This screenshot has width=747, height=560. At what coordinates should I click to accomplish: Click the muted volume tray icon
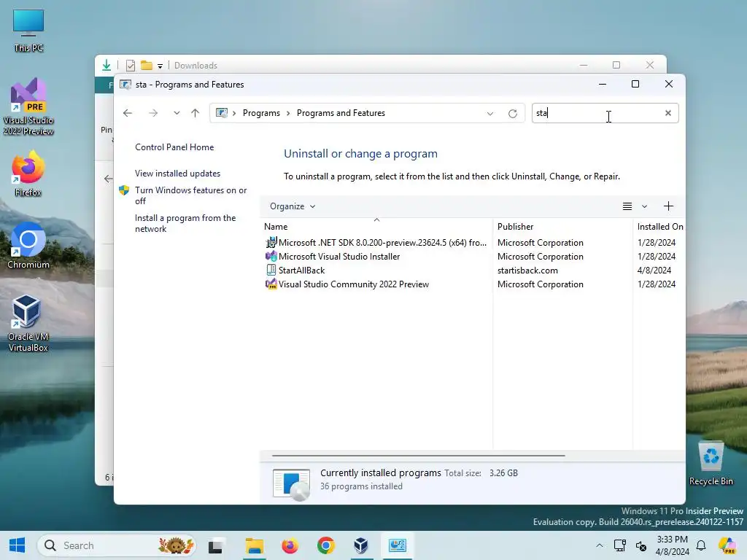point(641,545)
